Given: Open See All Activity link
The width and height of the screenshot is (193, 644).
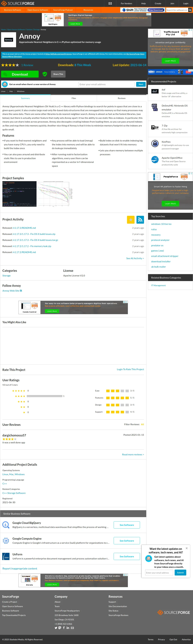Looking at the screenshot, I should (x=135, y=258).
